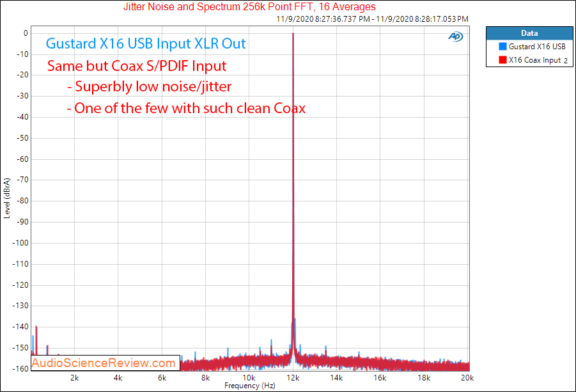
Task: Click the "-100" level axis label
Action: (20, 243)
